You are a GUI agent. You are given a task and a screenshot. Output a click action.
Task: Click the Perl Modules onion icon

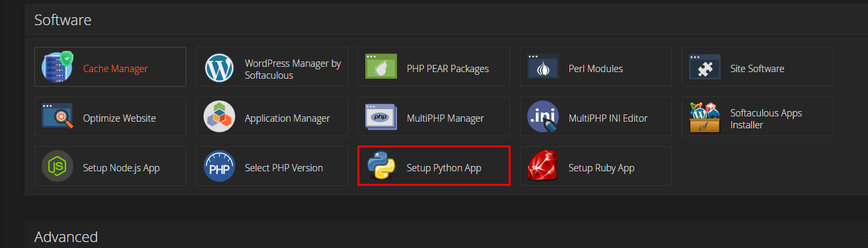tap(543, 67)
